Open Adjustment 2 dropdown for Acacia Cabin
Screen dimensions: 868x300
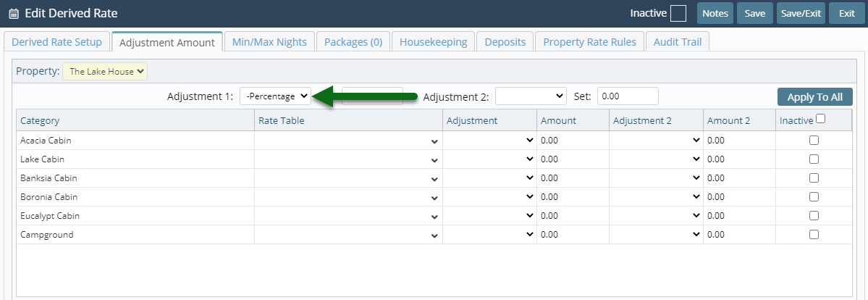(x=656, y=141)
